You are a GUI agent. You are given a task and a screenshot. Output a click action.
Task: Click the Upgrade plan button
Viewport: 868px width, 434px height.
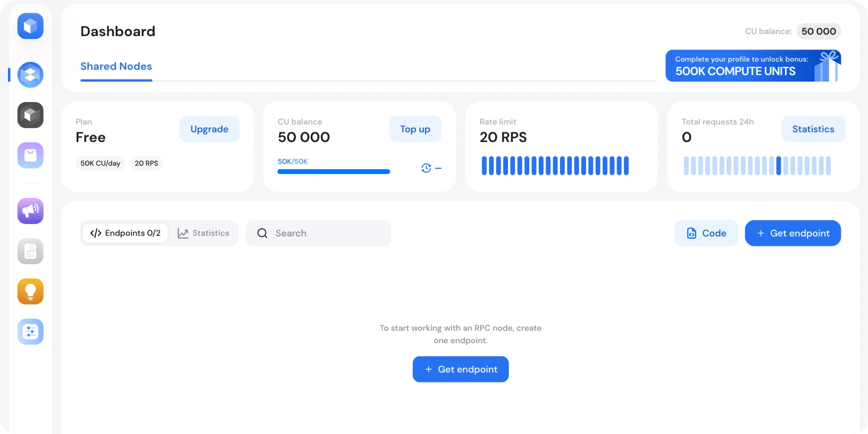pyautogui.click(x=209, y=129)
